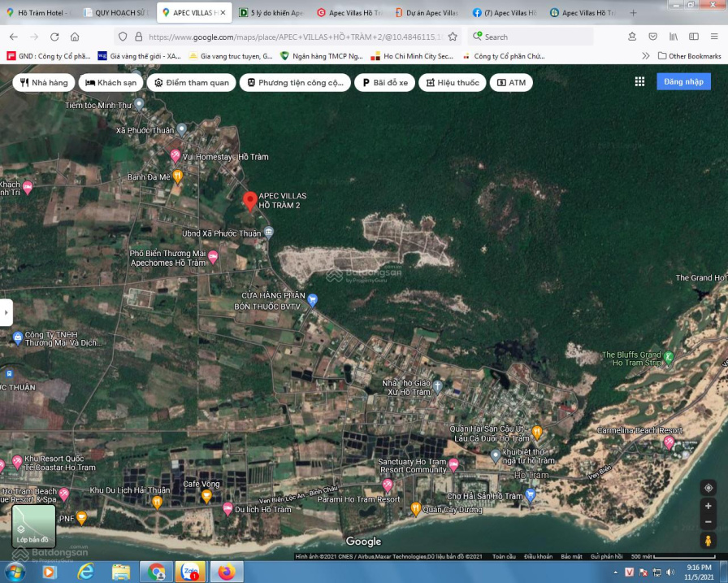Click the red APEC VILLAS HỒ TRÀM 2 pin
The width and height of the screenshot is (728, 583).
tap(250, 200)
